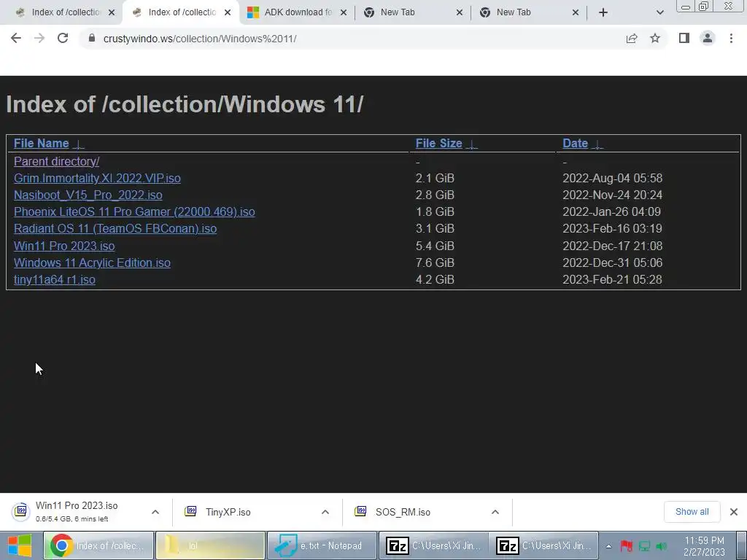Close the first New Tab
747x560 pixels.
[460, 12]
